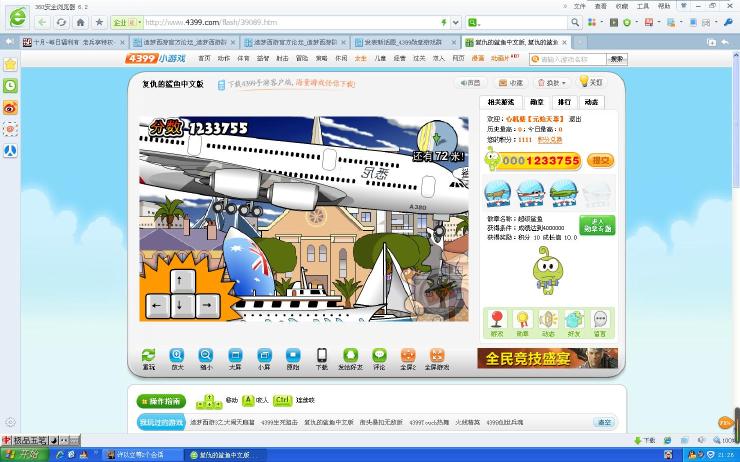Expand the address bar history dropdown arrow
Screen dimensions: 740x462
[456, 22]
